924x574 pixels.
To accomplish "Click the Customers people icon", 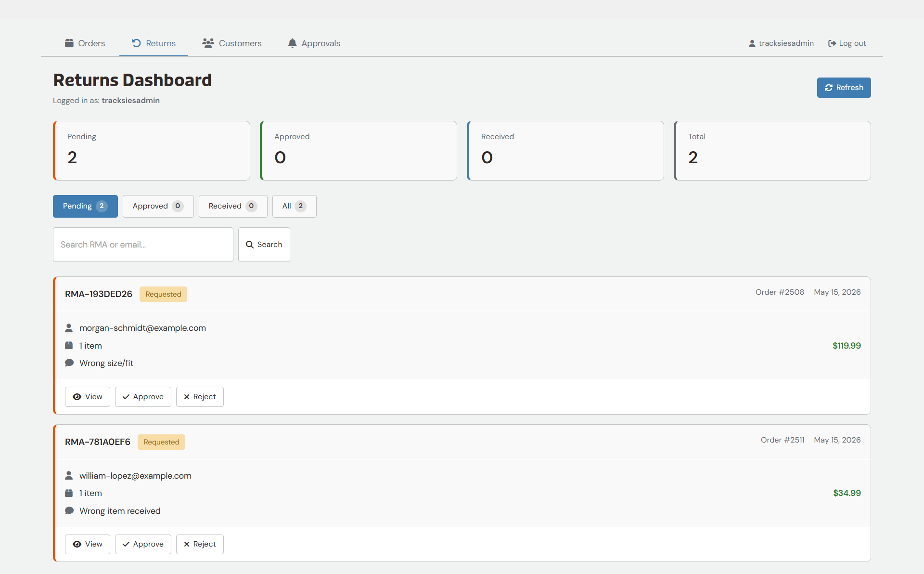I will coord(208,43).
